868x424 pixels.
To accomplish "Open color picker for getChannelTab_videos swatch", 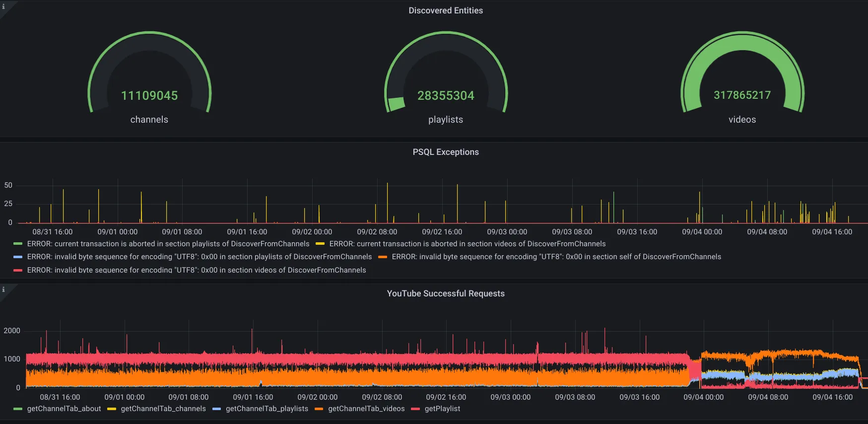I will click(319, 409).
